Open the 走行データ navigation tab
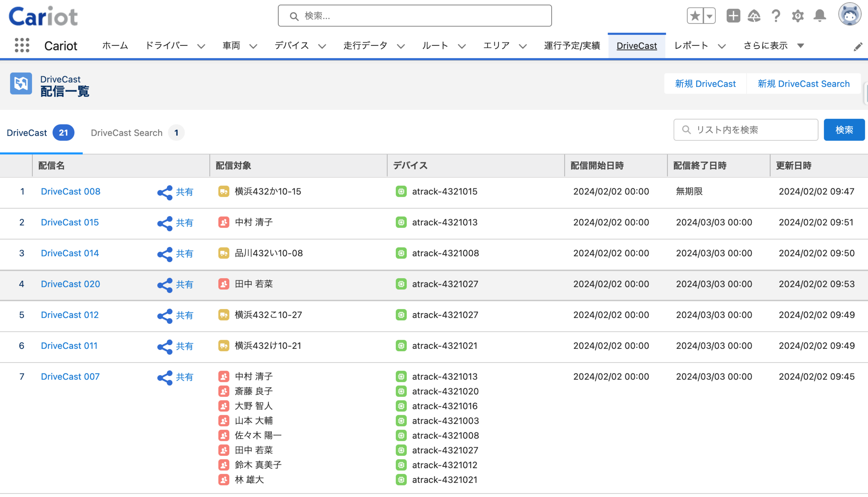Viewport: 868px width, 497px height. 365,45
